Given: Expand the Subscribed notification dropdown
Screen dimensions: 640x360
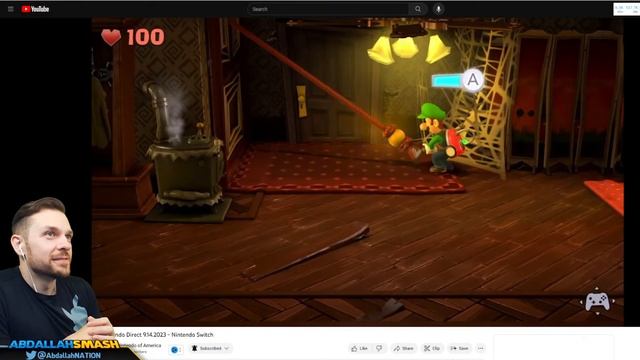Looking at the screenshot, I should 211,348.
